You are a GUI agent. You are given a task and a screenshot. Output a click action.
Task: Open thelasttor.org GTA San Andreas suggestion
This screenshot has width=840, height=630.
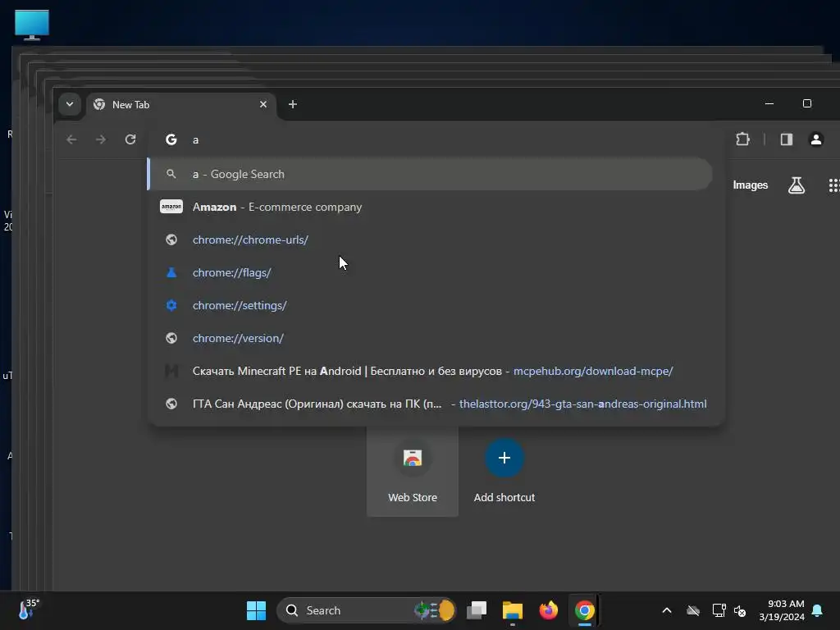(430, 404)
